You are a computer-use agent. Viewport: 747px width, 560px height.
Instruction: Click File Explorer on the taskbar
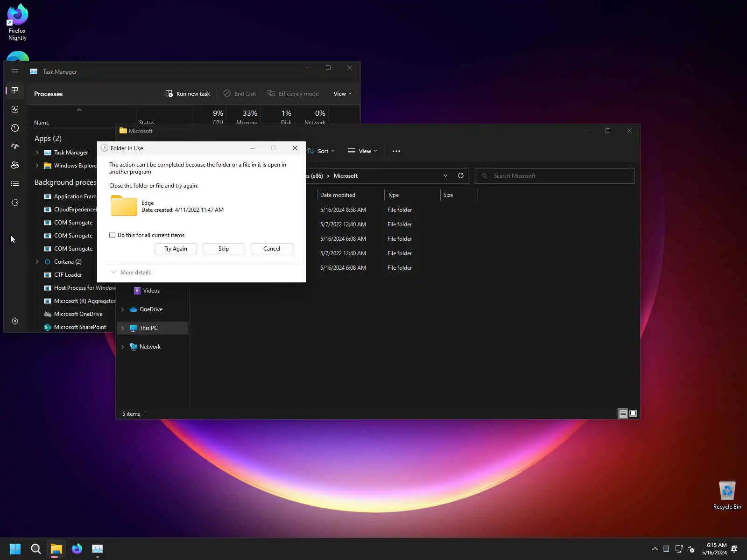56,549
